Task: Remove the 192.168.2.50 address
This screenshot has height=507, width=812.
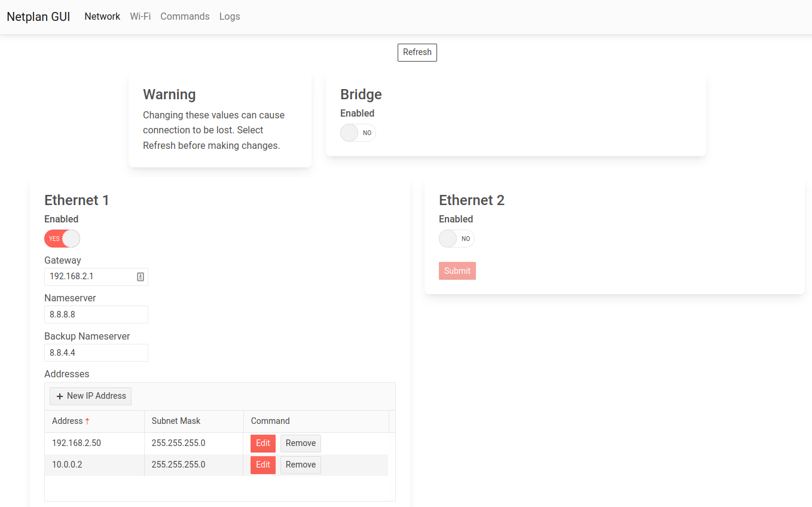Action: coord(300,443)
